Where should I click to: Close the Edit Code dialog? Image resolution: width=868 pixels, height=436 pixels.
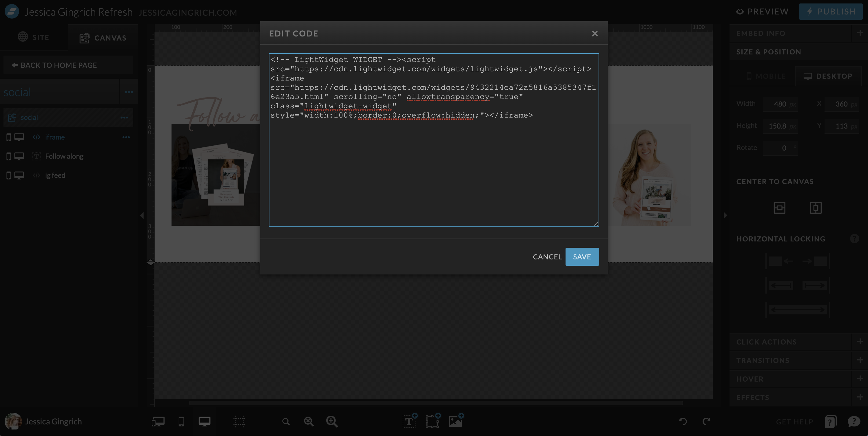pos(595,33)
